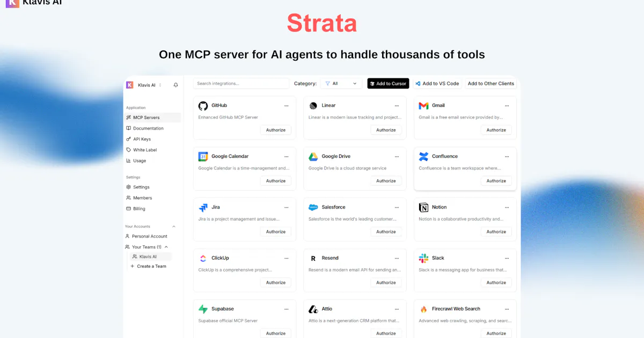Authorize the Linear integration
The height and width of the screenshot is (338, 644).
click(386, 130)
